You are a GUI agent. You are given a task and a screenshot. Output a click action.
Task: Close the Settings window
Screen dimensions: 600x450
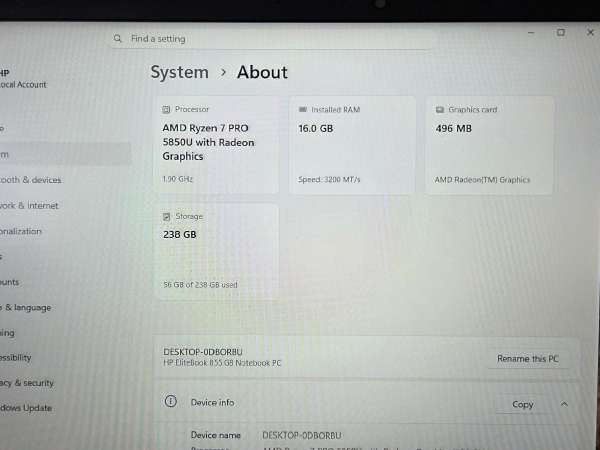(x=590, y=33)
